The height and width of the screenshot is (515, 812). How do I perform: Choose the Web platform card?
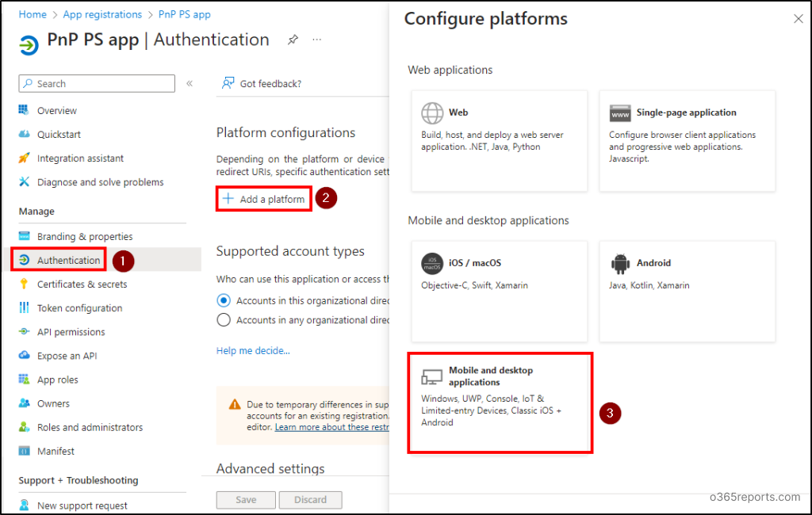point(500,141)
